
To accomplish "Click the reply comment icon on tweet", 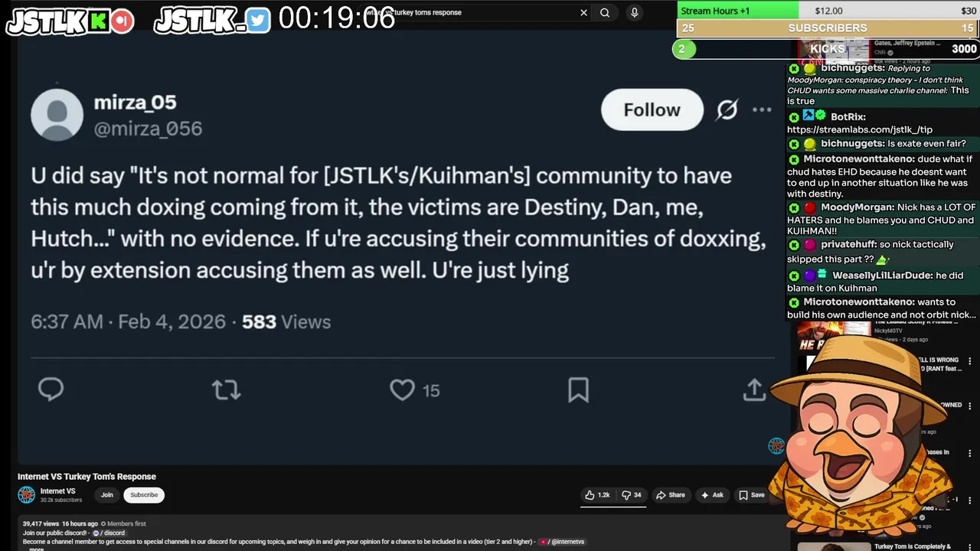I will (x=51, y=390).
